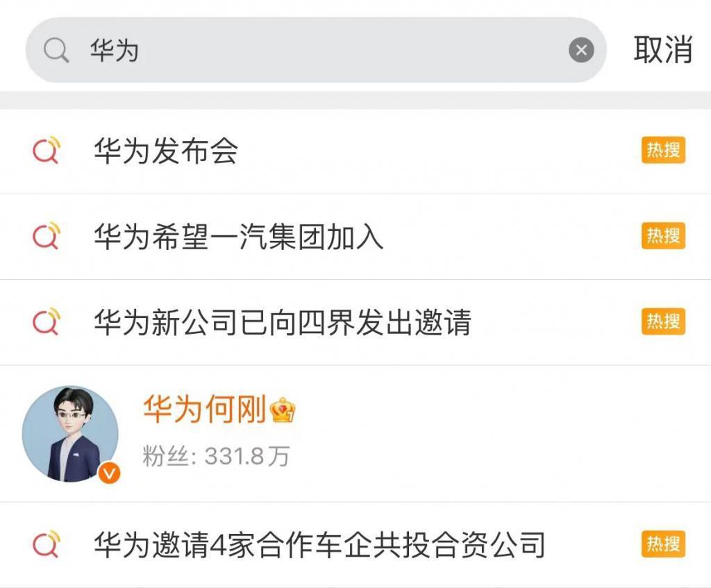
Task: Tap the clear (x) icon in search bar
Action: pos(580,49)
